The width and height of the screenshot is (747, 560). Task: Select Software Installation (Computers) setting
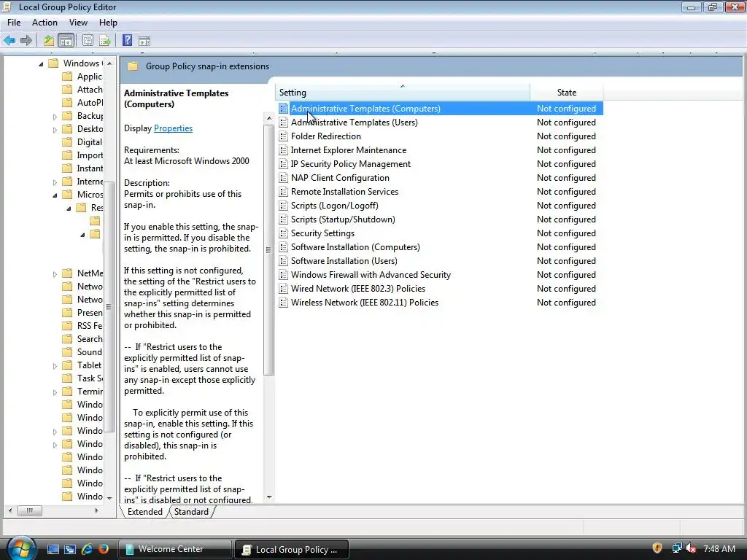point(355,246)
